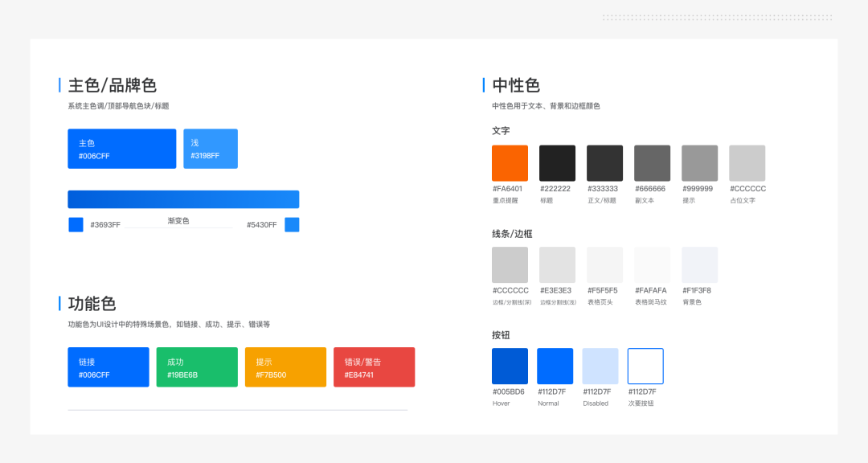Select the #666666 副文本 secondary text swatch

[651, 162]
